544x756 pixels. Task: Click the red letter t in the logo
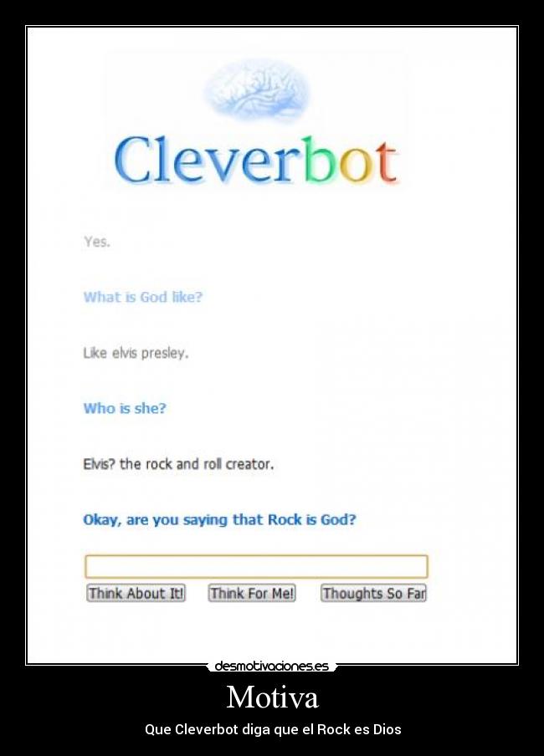point(386,162)
